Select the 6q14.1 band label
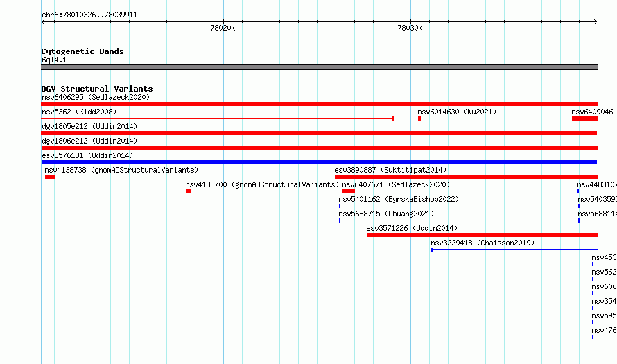 pos(54,60)
